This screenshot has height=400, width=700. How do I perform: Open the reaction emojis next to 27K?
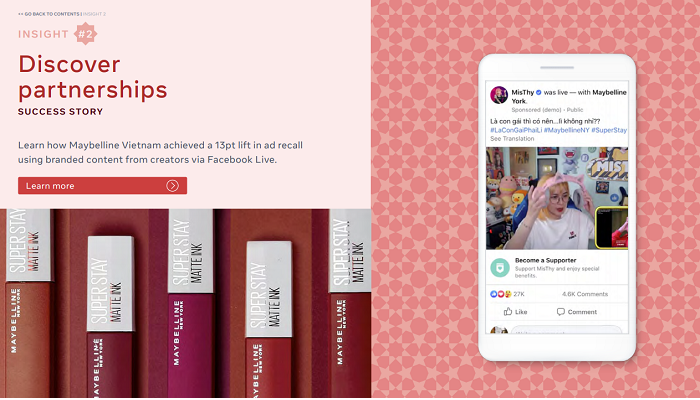500,294
